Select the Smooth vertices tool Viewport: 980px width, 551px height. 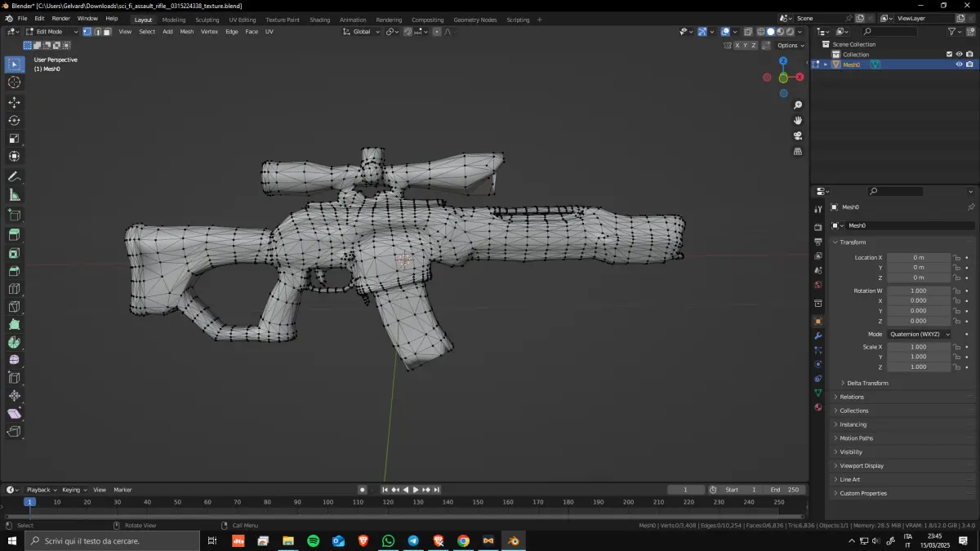(x=15, y=360)
